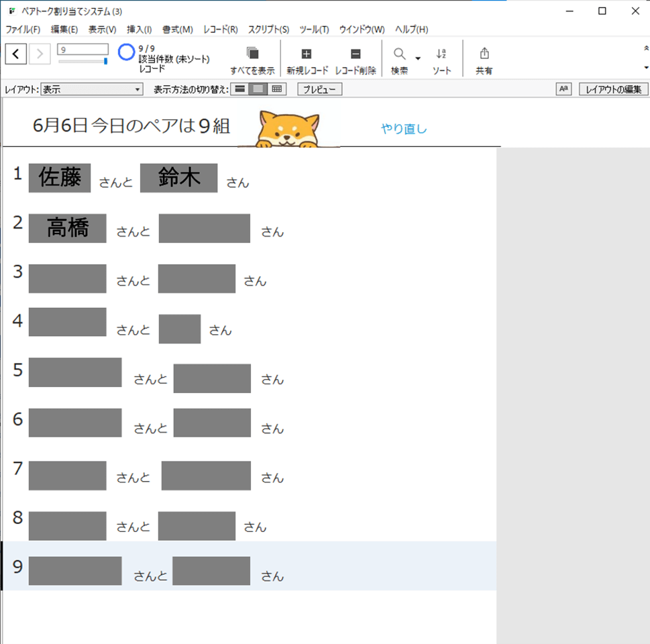Delete the record with レコード削除
650x644 pixels.
pos(356,60)
